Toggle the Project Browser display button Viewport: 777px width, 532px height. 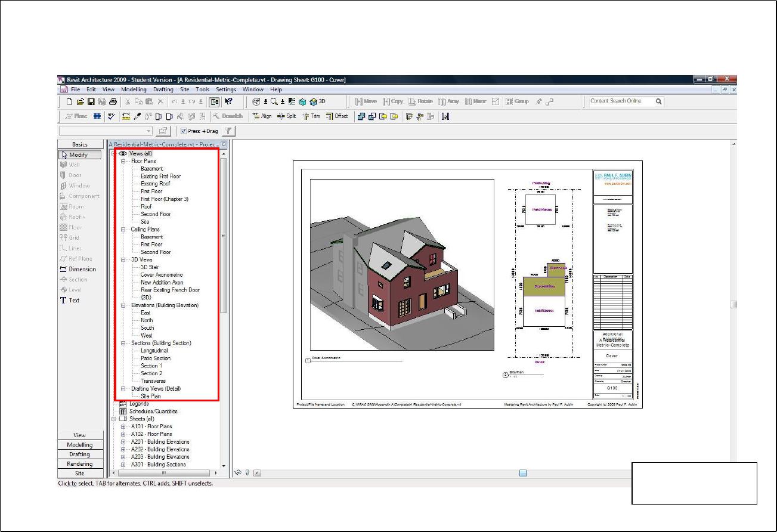click(213, 101)
